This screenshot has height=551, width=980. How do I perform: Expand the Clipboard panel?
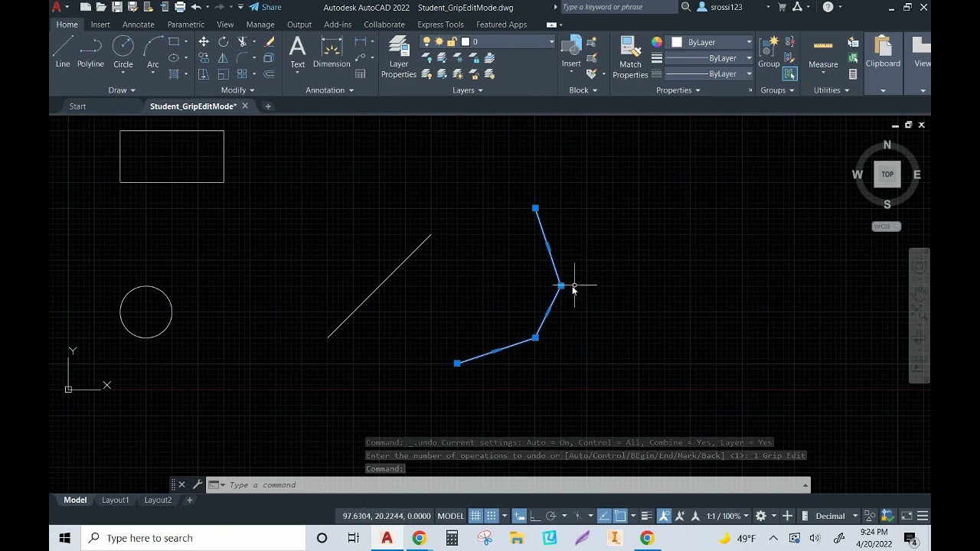point(883,90)
